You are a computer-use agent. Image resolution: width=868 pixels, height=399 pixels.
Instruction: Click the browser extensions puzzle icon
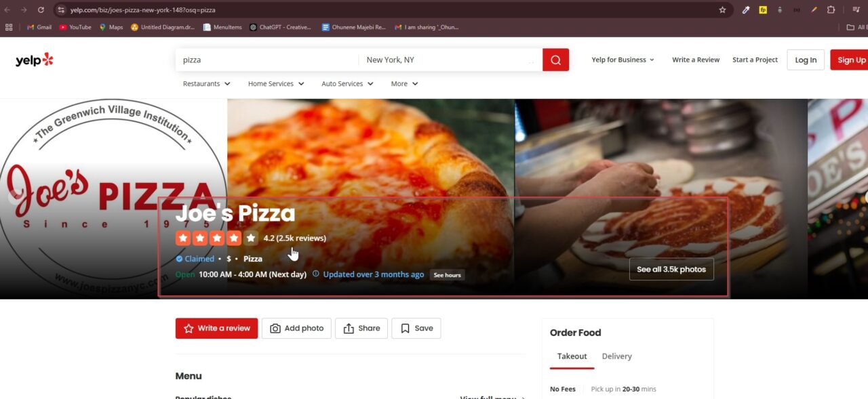tap(831, 9)
